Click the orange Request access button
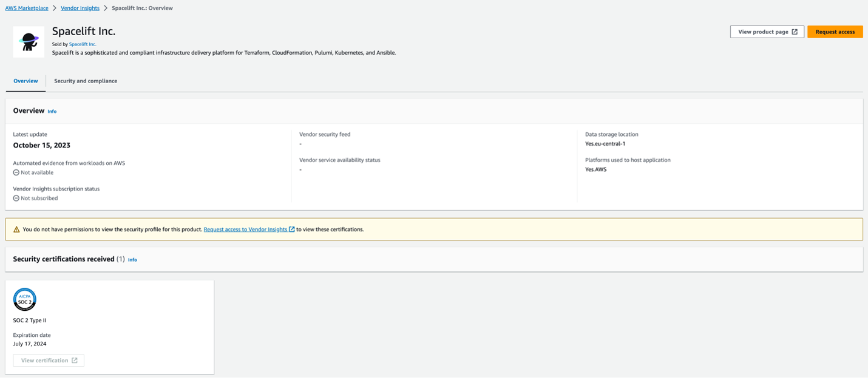868x380 pixels. (835, 32)
